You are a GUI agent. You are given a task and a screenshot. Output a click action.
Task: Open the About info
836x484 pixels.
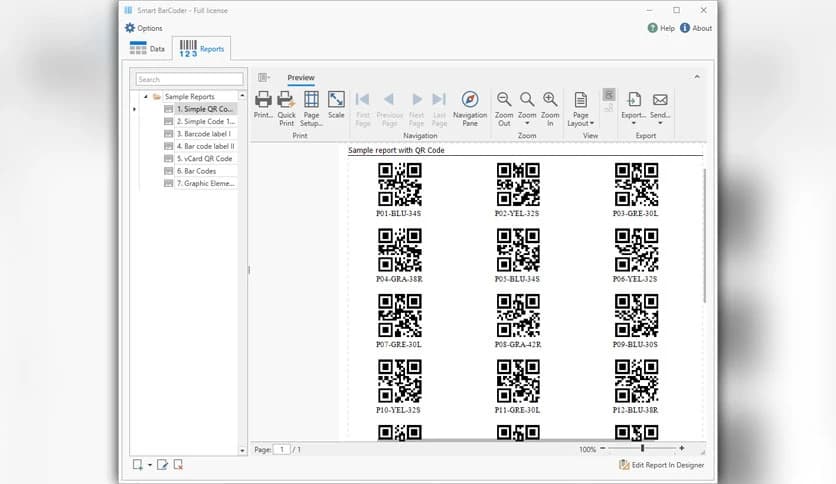coord(696,28)
